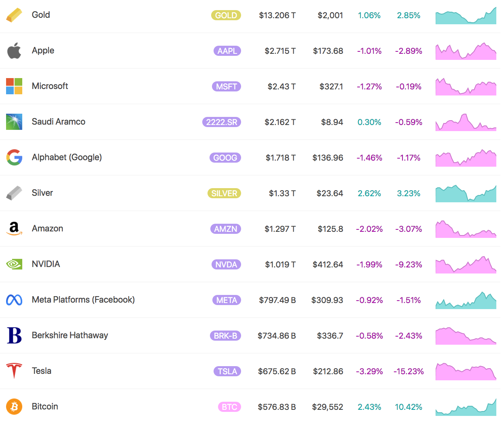Open the Meta Platforms (Facebook) link
This screenshot has width=504, height=424.
click(x=83, y=300)
